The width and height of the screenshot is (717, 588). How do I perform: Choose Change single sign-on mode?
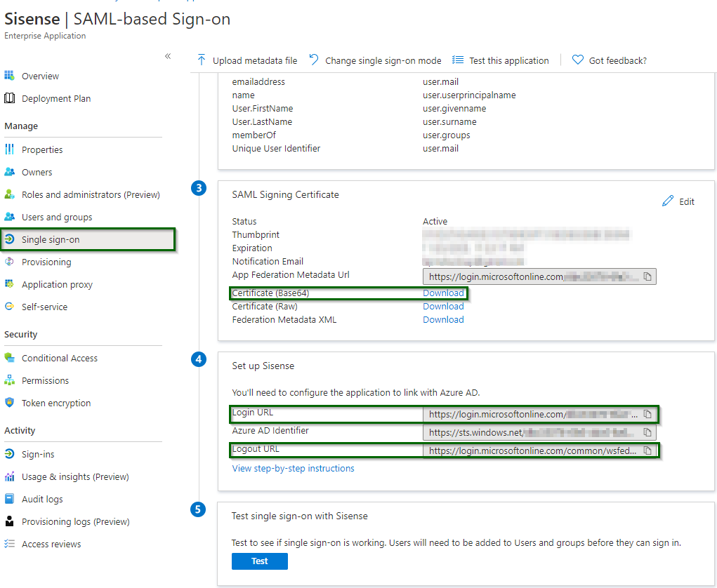375,60
